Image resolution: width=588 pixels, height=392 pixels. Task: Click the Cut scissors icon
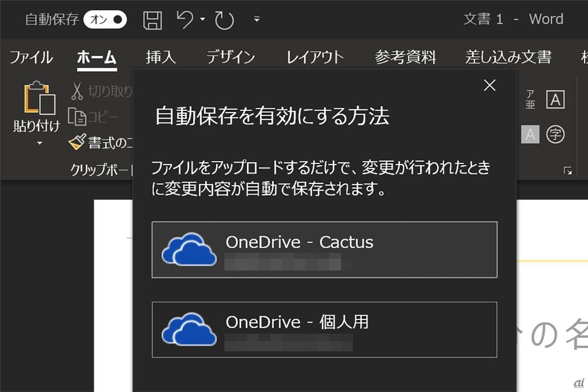[77, 91]
